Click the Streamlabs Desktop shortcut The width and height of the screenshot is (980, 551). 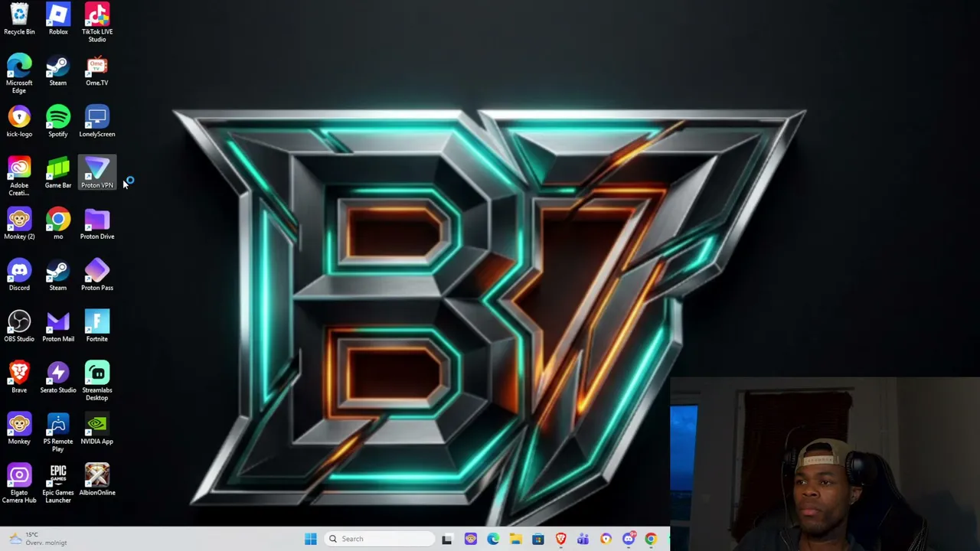coord(97,382)
